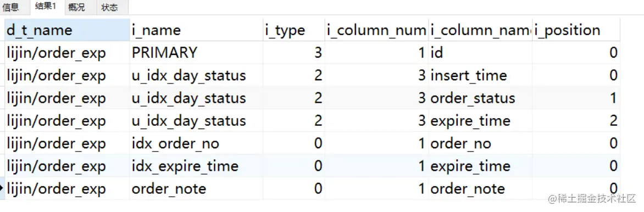Select the order_status cell

click(x=480, y=98)
